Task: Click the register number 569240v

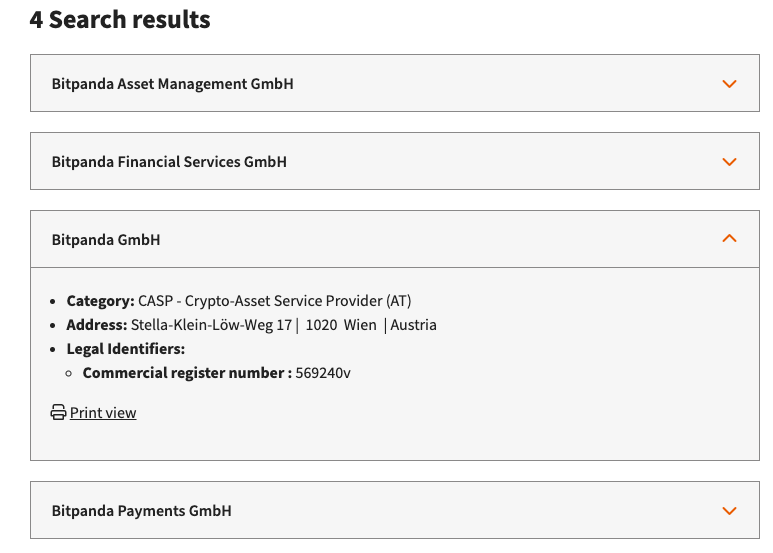Action: point(323,373)
